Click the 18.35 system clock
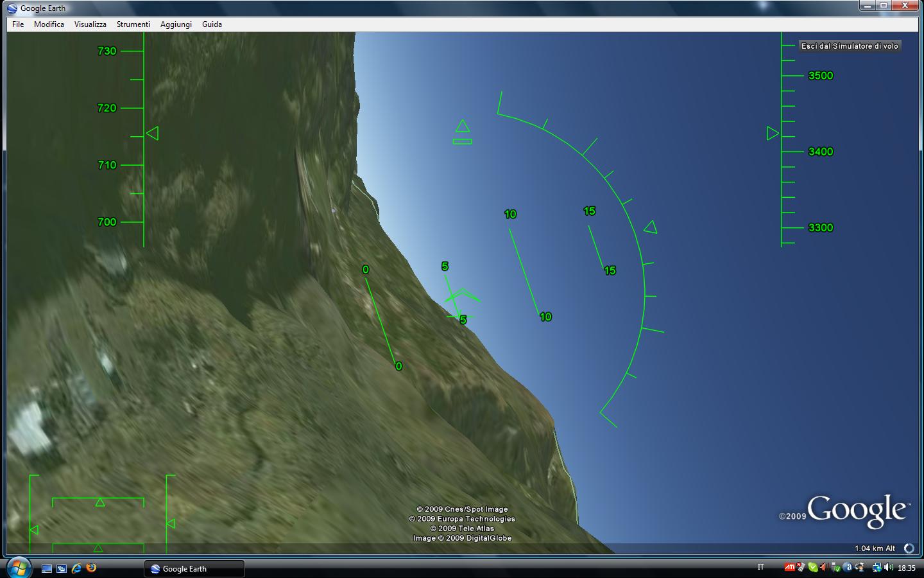Image resolution: width=924 pixels, height=578 pixels. [x=907, y=568]
